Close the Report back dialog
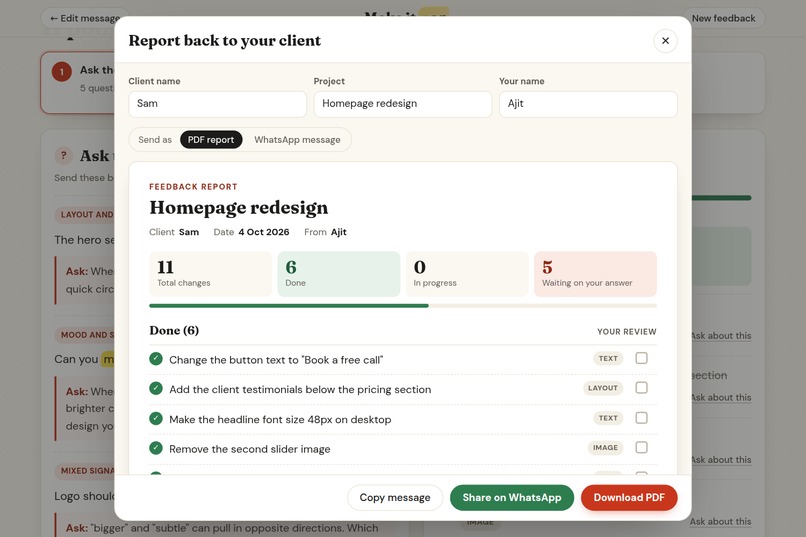Viewport: 806px width, 537px height. 665,41
